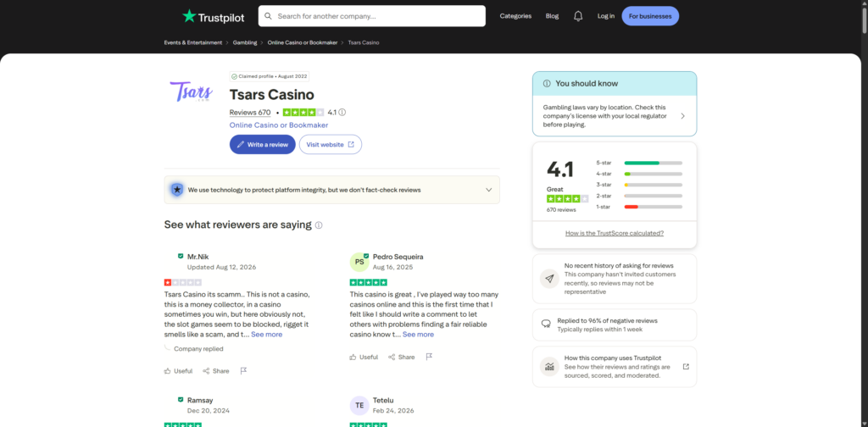Go to Events & Entertainment breadcrumb
Viewport: 868px width, 427px height.
coord(193,42)
